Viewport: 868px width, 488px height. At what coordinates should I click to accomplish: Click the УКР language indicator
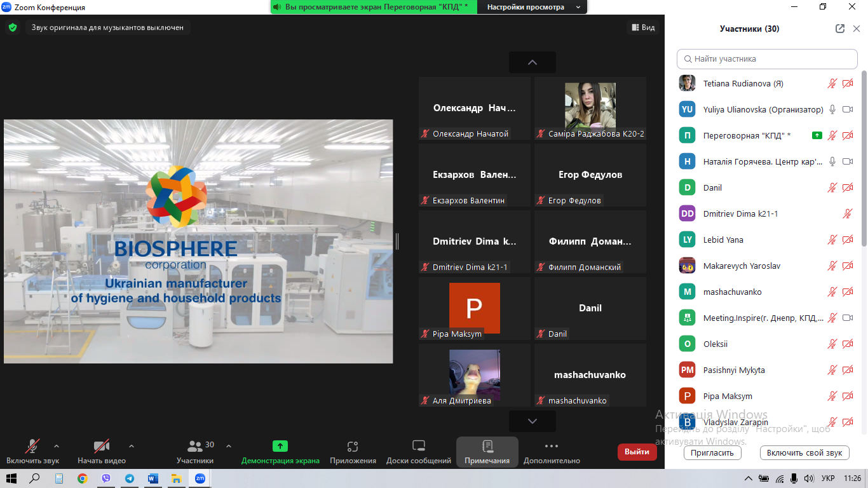tap(828, 478)
